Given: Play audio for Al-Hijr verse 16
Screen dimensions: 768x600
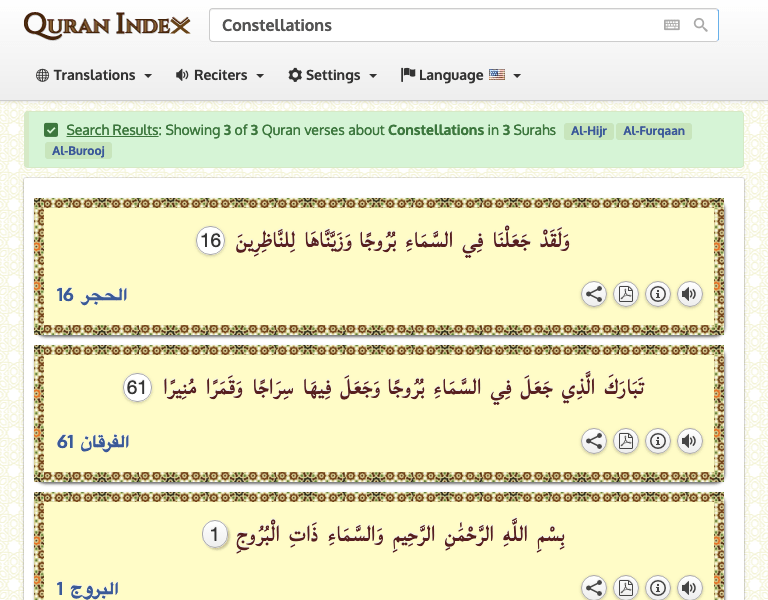Looking at the screenshot, I should coord(689,294).
